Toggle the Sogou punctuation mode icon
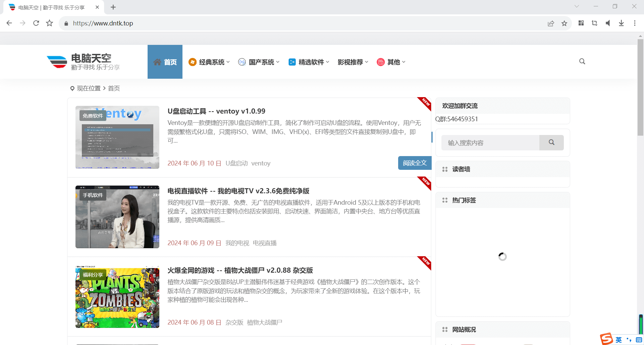Image resolution: width=644 pixels, height=345 pixels. [629, 340]
